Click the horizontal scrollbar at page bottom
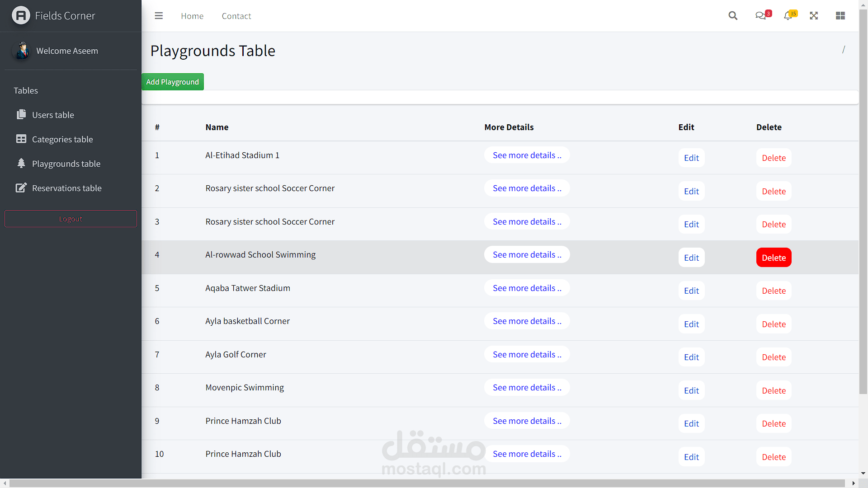The image size is (868, 488). tap(427, 483)
